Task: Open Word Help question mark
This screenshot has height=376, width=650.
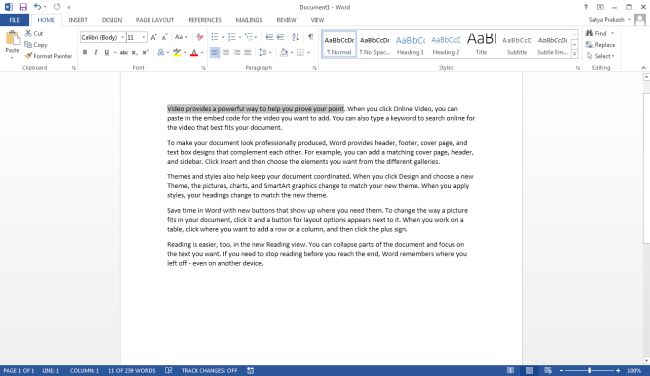Action: click(x=585, y=7)
